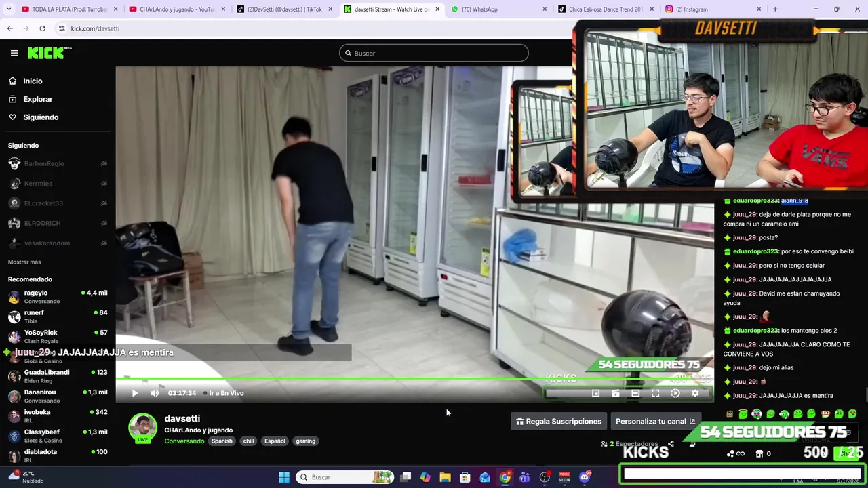Image resolution: width=868 pixels, height=488 pixels.
Task: Select the Spanish tag
Action: pos(222,441)
